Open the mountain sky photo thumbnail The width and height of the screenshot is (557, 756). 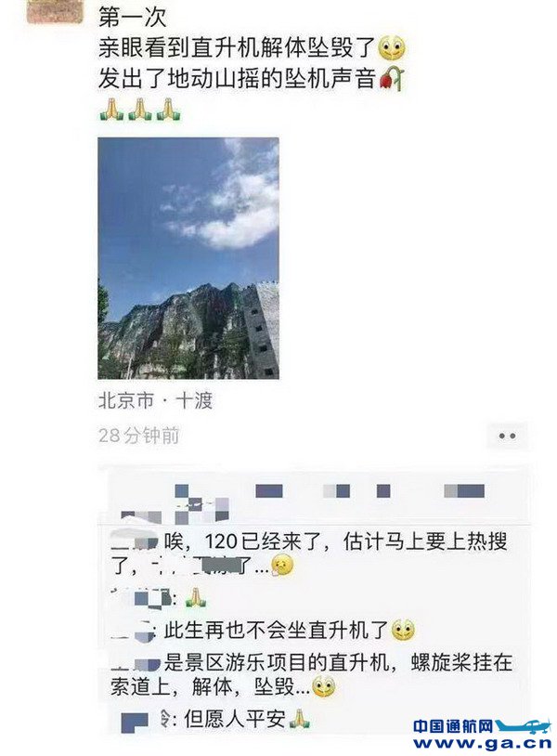coord(188,258)
